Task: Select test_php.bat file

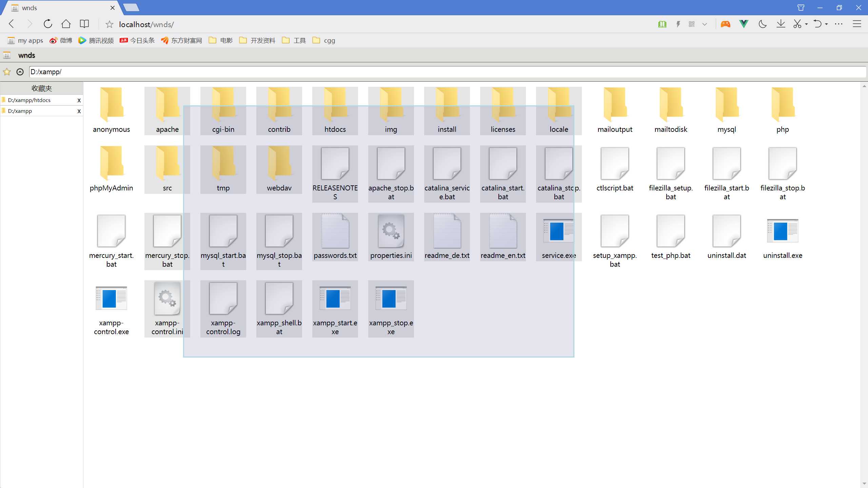Action: [x=671, y=237]
